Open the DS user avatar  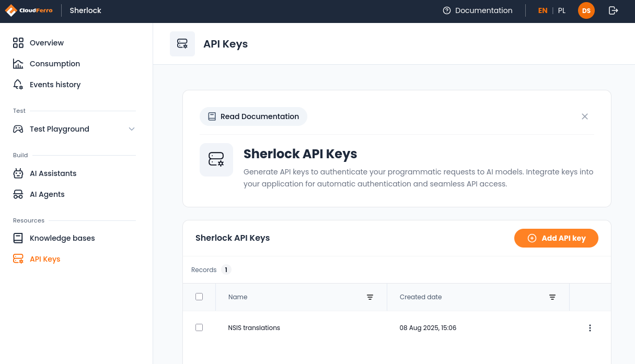point(586,10)
